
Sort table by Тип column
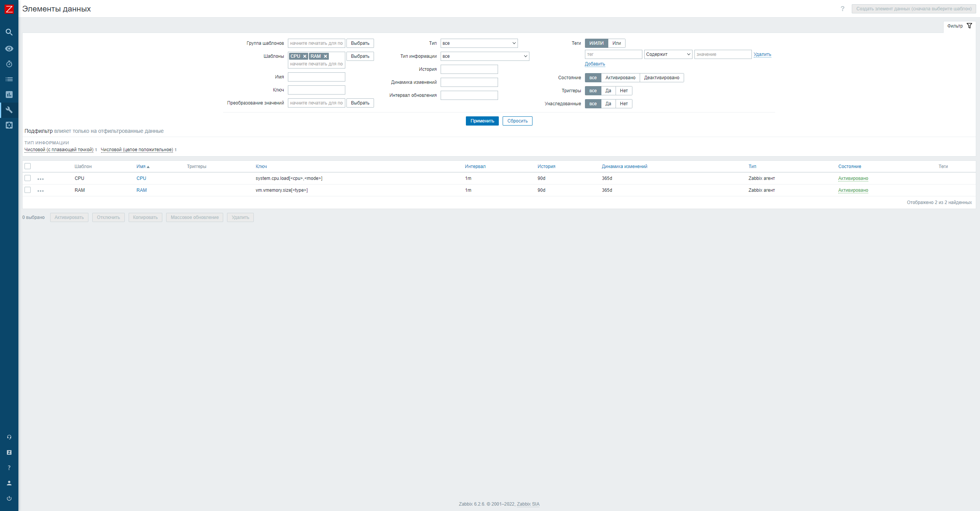click(x=752, y=167)
